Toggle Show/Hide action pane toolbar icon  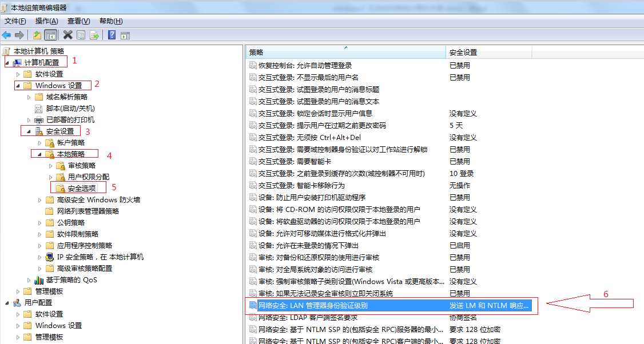pyautogui.click(x=125, y=35)
